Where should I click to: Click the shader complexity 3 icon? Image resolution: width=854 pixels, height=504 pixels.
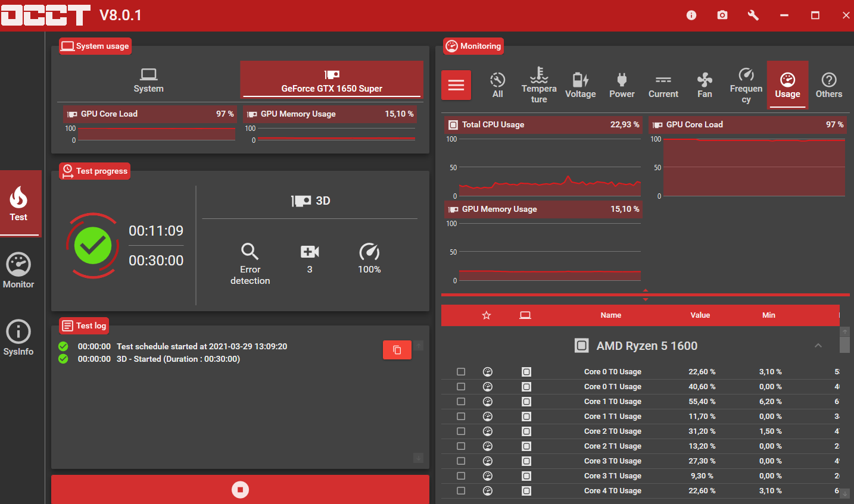310,252
